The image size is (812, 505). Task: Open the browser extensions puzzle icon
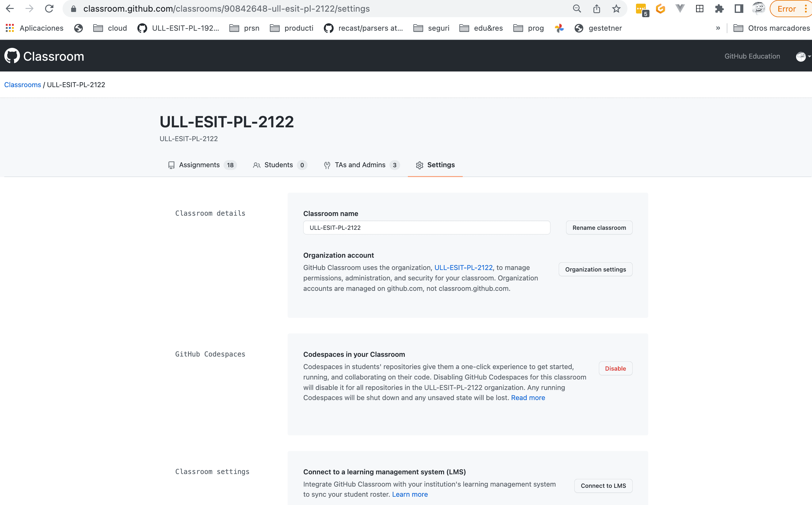coord(719,9)
